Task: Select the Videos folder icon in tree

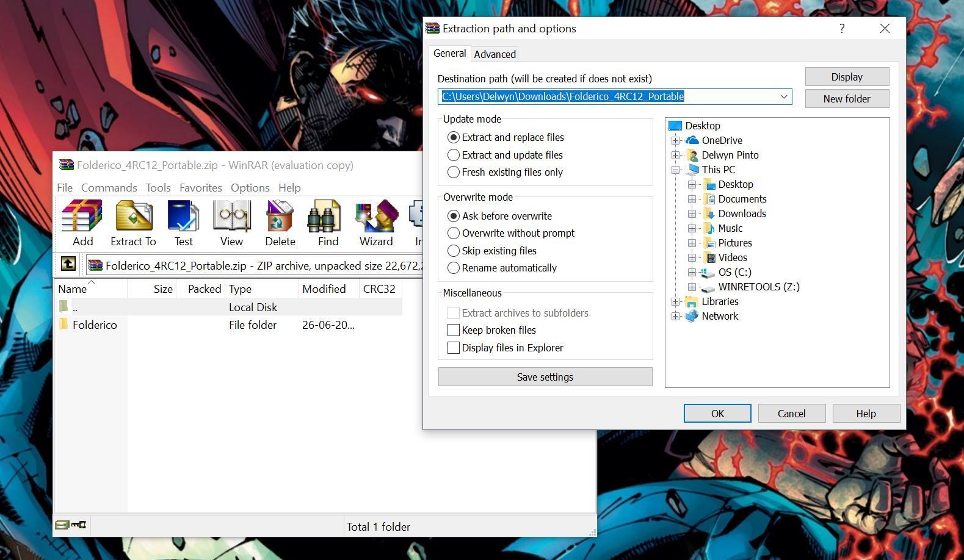Action: [x=709, y=257]
